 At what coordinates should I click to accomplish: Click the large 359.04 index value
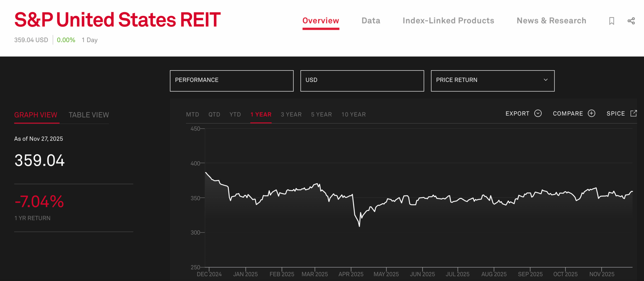click(x=40, y=160)
